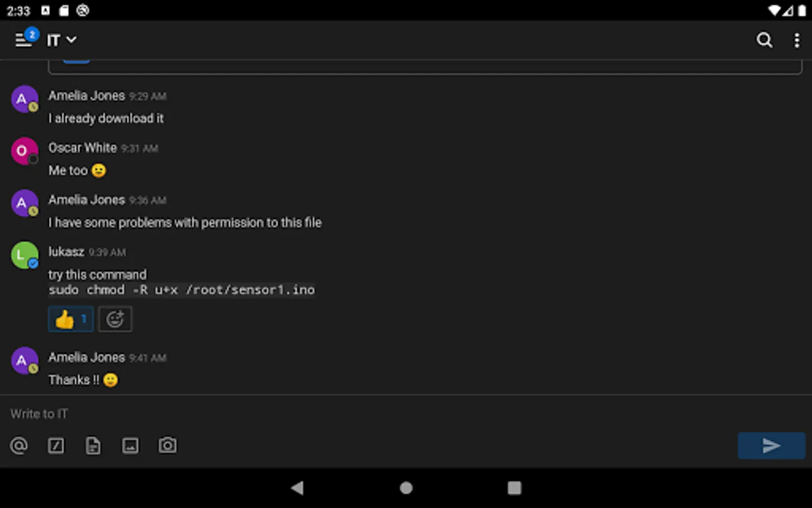
Task: Open Oscar White's profile via username
Action: tap(82, 148)
